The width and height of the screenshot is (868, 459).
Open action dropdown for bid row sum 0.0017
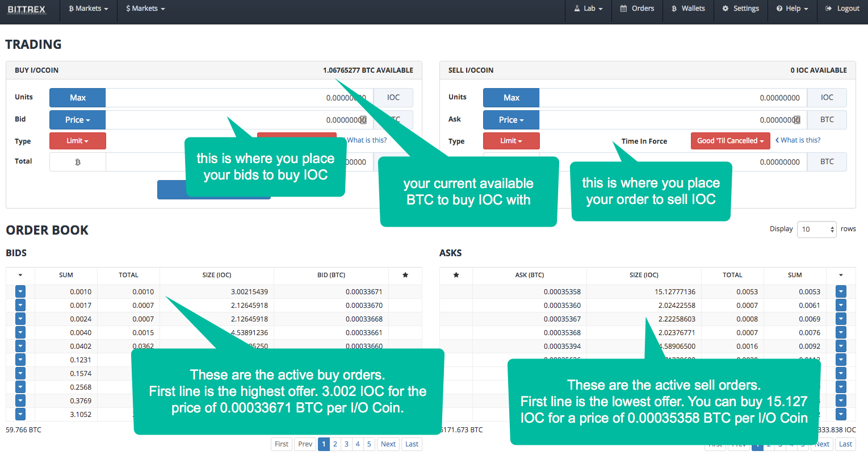click(x=20, y=305)
